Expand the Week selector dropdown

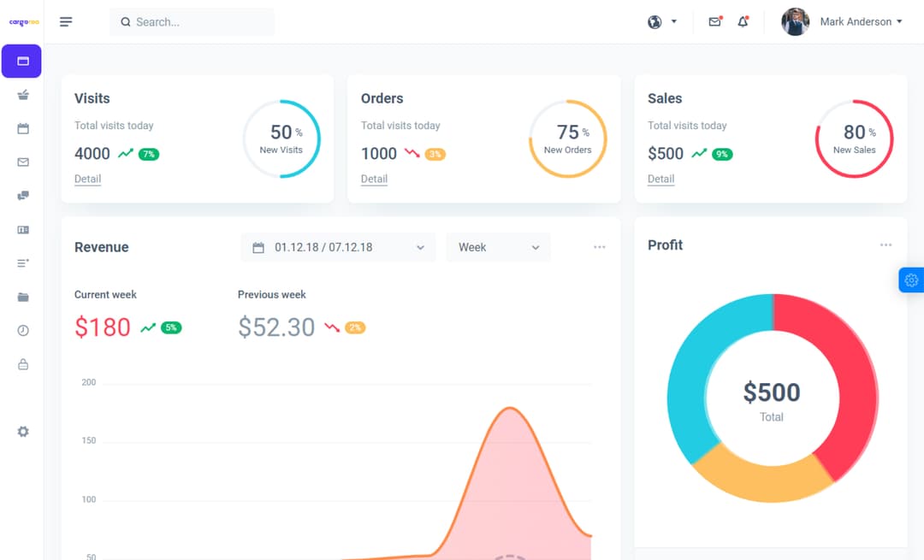click(x=498, y=247)
